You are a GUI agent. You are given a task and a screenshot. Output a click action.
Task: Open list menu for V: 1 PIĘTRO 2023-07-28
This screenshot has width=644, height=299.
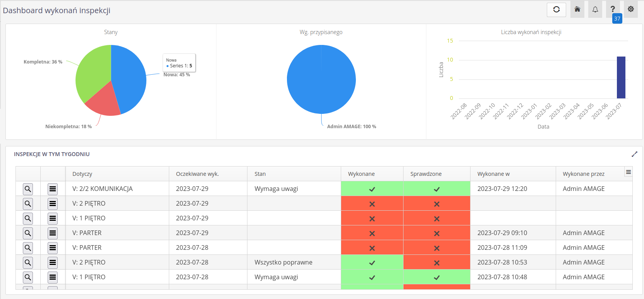tap(53, 277)
